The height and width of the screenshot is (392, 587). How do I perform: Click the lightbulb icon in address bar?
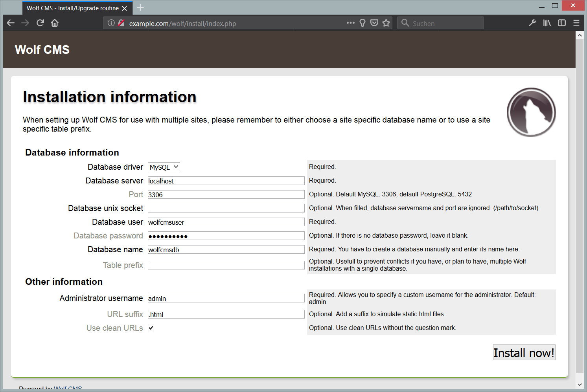(x=363, y=23)
